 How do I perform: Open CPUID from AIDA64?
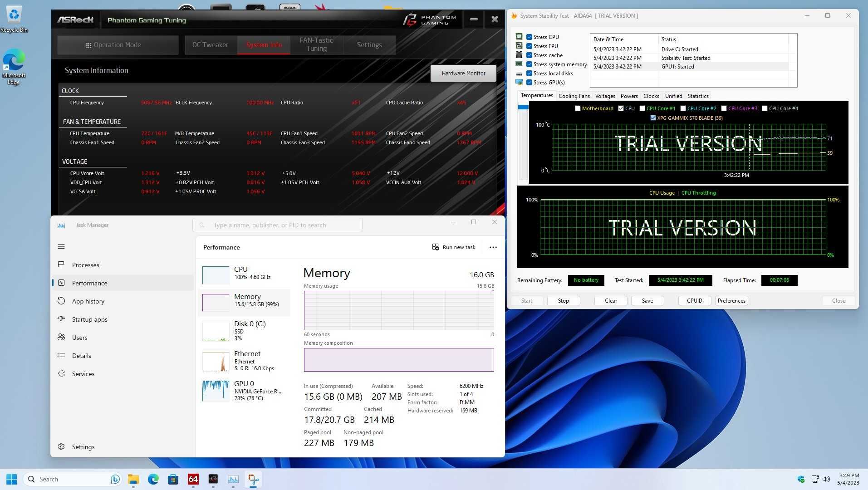point(695,301)
